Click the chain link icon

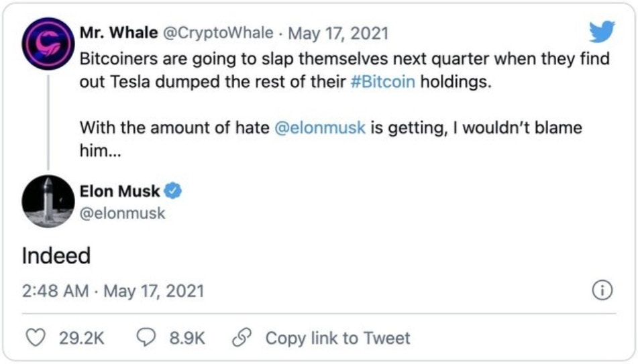[x=241, y=338]
